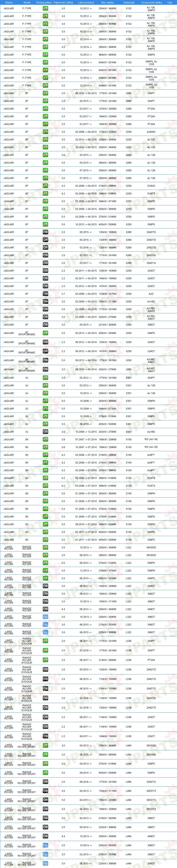Click diesel icon in Evoque 05.2015 132kW row
The image size is (177, 868).
coord(45,669)
